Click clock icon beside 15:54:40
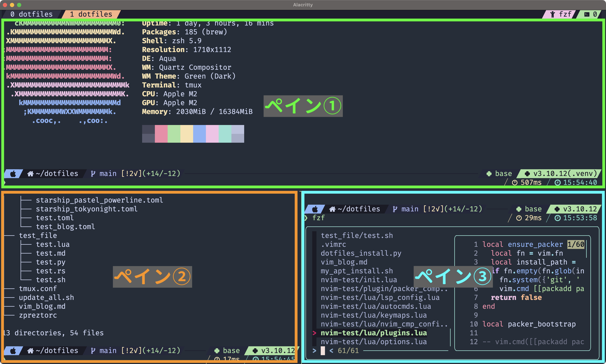The width and height of the screenshot is (606, 364). click(x=557, y=183)
